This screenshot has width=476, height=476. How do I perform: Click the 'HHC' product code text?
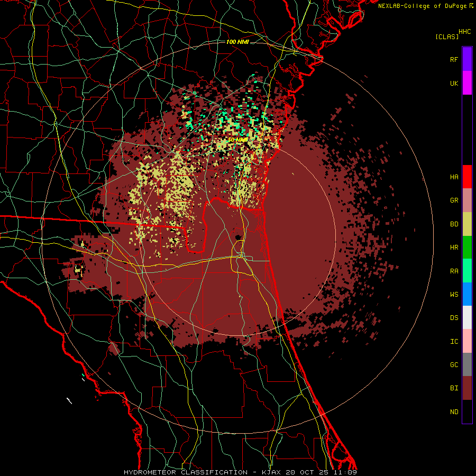[465, 32]
